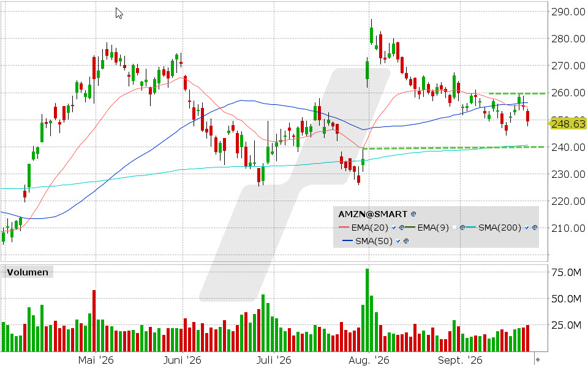Open settings icon next to AMZN@SMART
Screen dimensions: 588x368
[413, 214]
